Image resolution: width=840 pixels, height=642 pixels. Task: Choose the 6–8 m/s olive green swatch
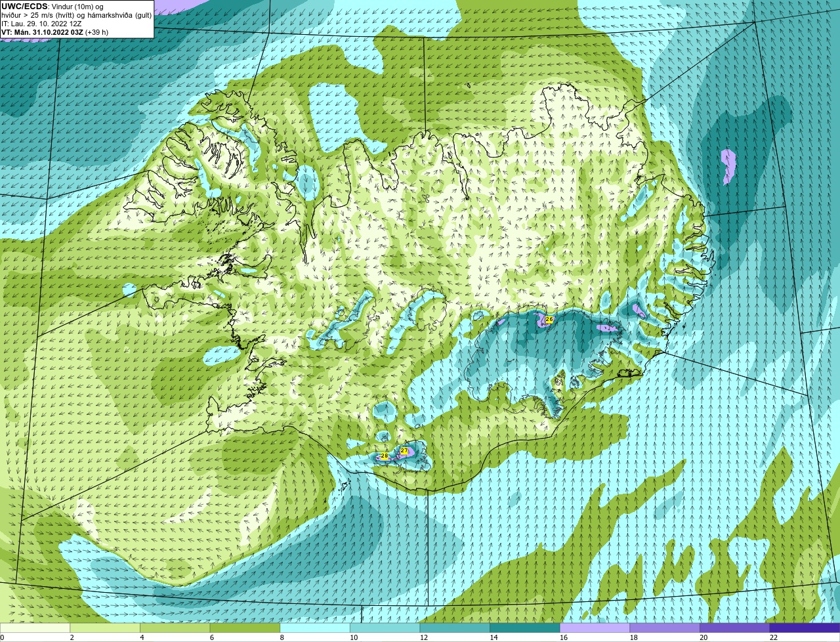(x=245, y=628)
